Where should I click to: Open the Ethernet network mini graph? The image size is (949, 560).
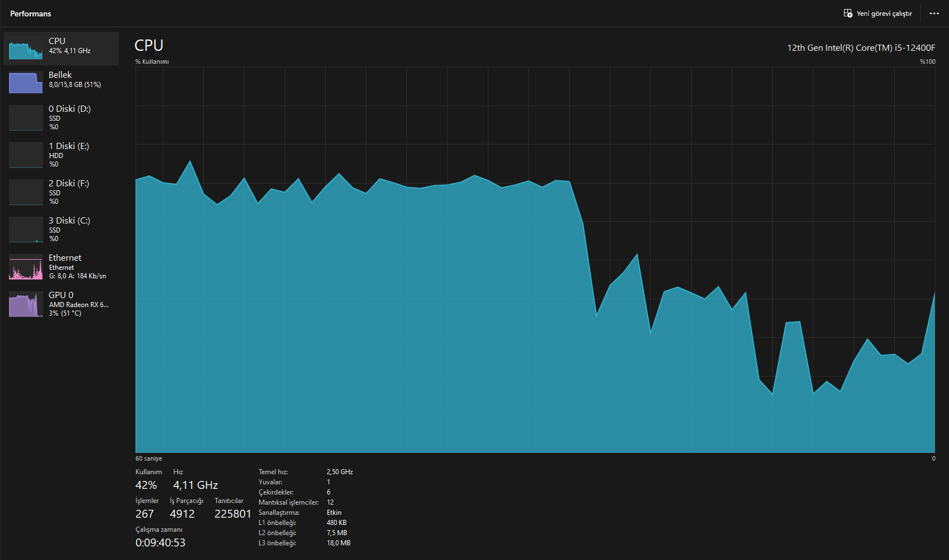26,266
